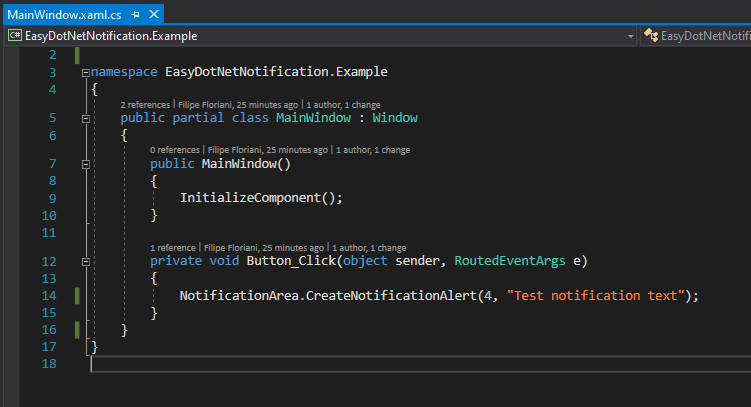Open the '0 references' CodeLens link
Image resolution: width=751 pixels, height=407 pixels.
[174, 150]
